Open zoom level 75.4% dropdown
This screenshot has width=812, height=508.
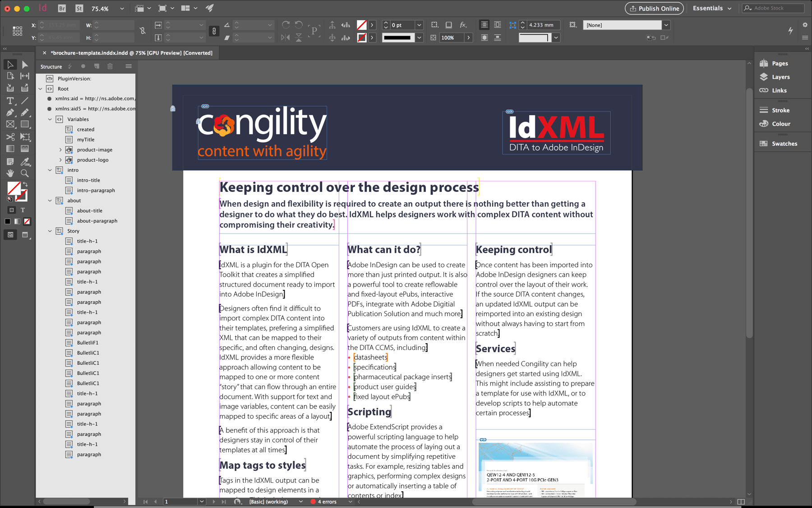pos(122,9)
